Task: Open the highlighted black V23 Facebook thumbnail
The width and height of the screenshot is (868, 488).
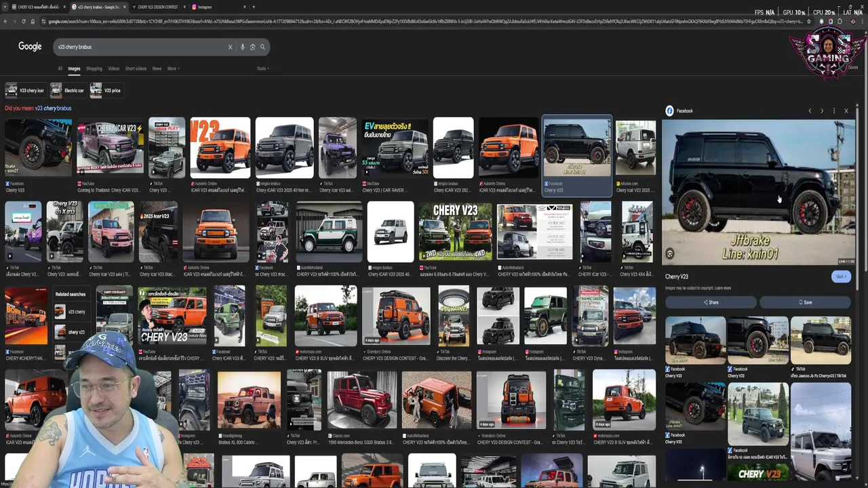Action: [x=576, y=148]
